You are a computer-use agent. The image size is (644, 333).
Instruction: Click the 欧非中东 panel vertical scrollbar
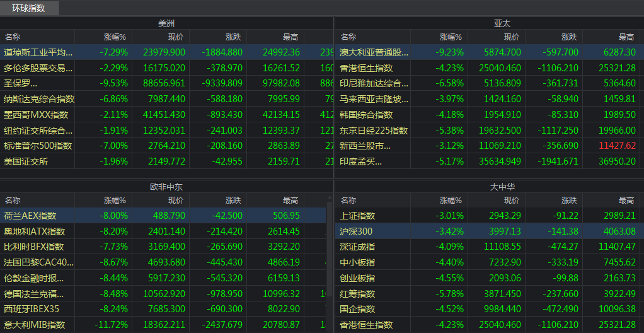tap(329, 252)
